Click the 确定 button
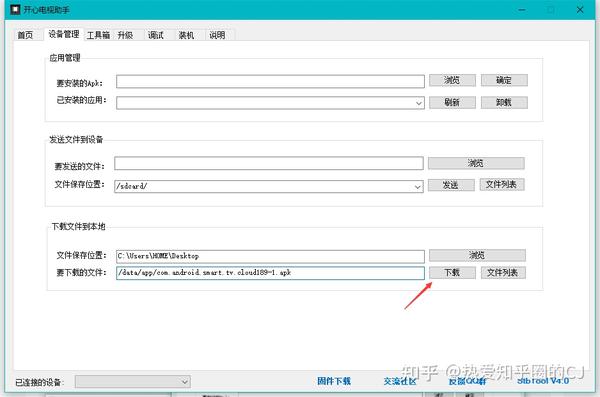 [x=504, y=80]
